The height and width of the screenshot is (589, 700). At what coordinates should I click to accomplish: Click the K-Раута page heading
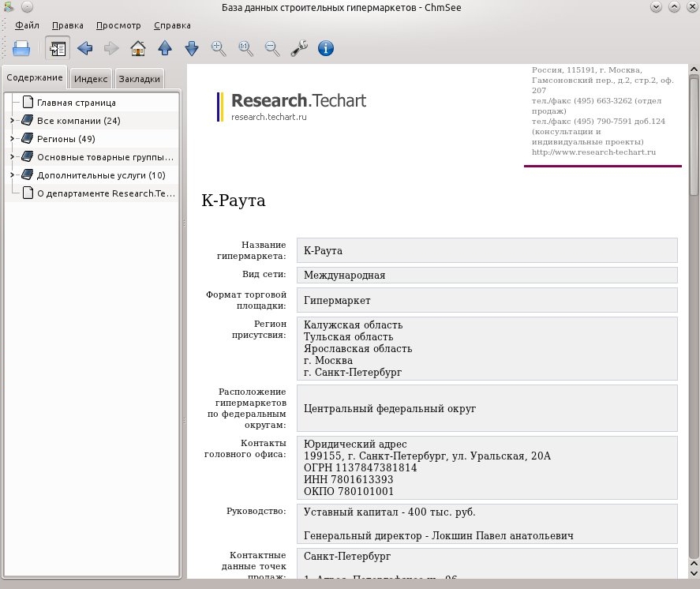234,201
